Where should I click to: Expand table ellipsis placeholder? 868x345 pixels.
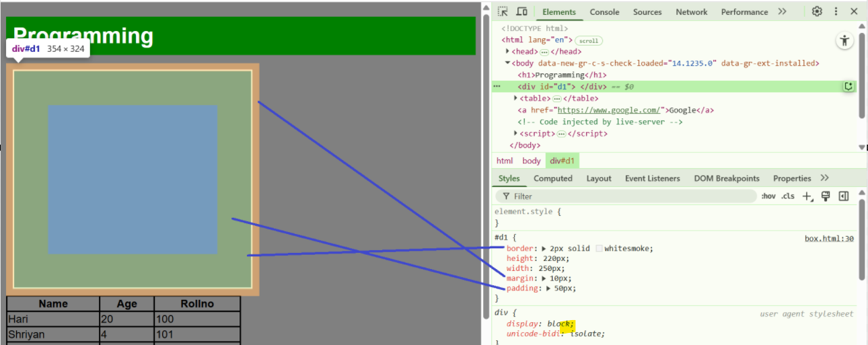coord(557,99)
